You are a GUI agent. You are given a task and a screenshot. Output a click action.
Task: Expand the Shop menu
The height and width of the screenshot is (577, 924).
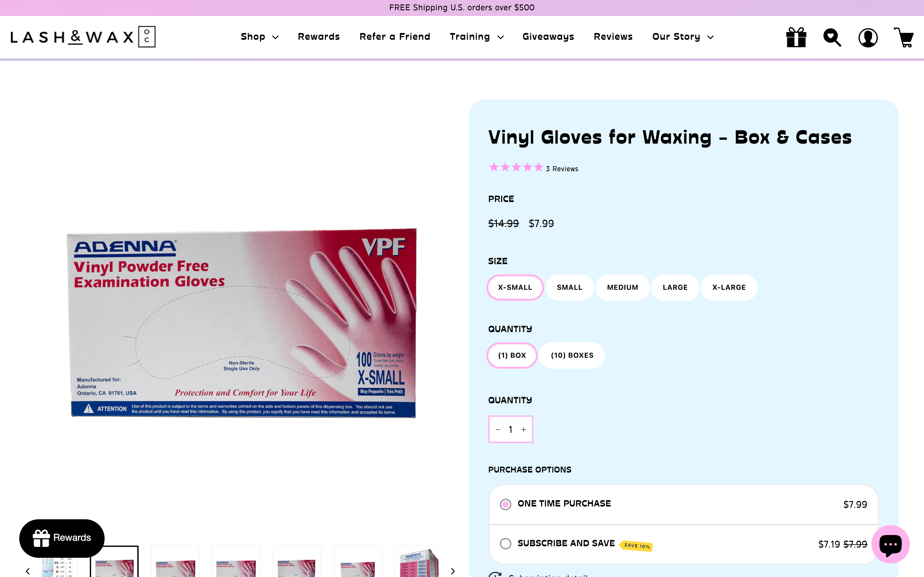[259, 37]
